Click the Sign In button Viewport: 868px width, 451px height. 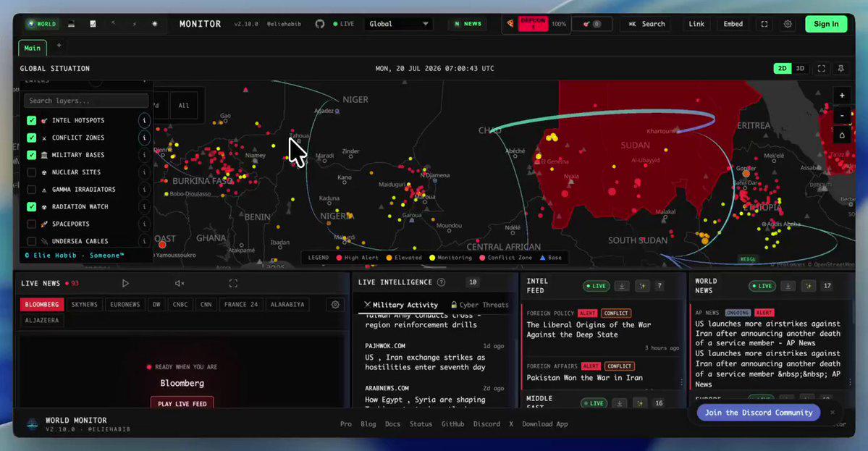tap(826, 24)
